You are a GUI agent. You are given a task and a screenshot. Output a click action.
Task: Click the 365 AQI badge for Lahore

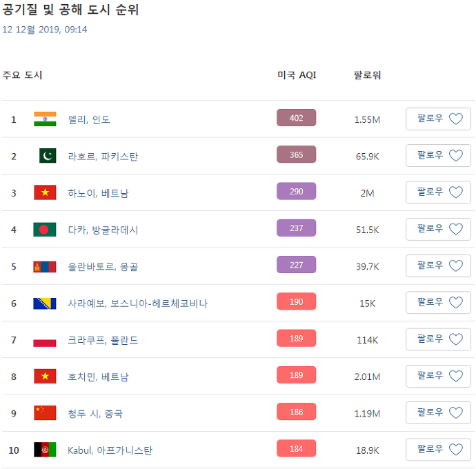point(296,154)
